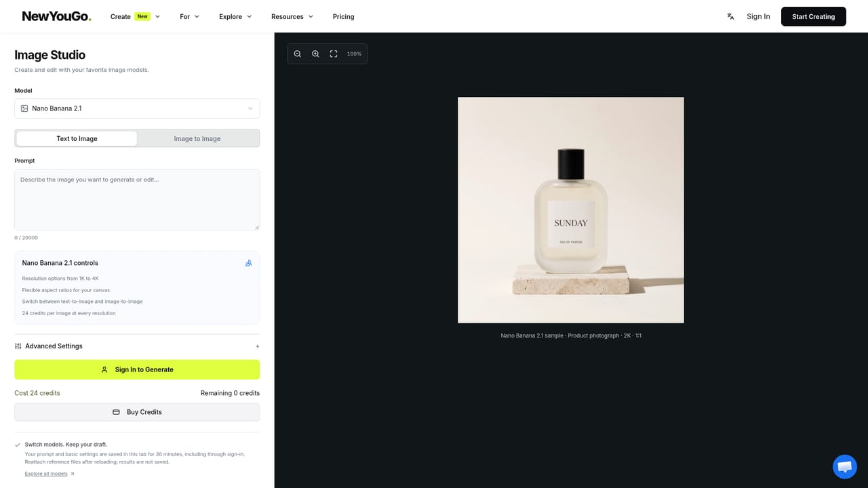
Task: Click the prompt resize handle corner
Action: 256,227
